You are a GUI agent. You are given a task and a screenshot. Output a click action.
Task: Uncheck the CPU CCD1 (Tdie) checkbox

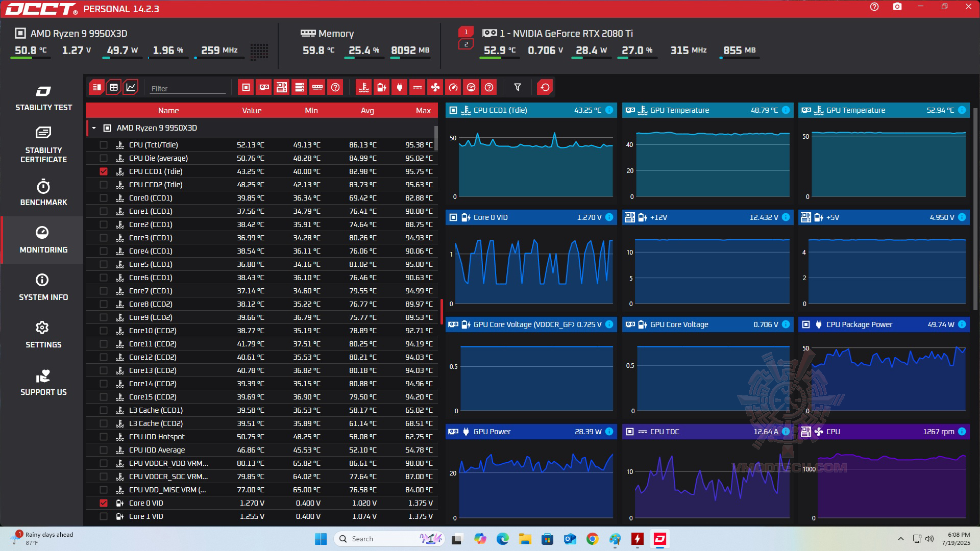click(x=104, y=171)
